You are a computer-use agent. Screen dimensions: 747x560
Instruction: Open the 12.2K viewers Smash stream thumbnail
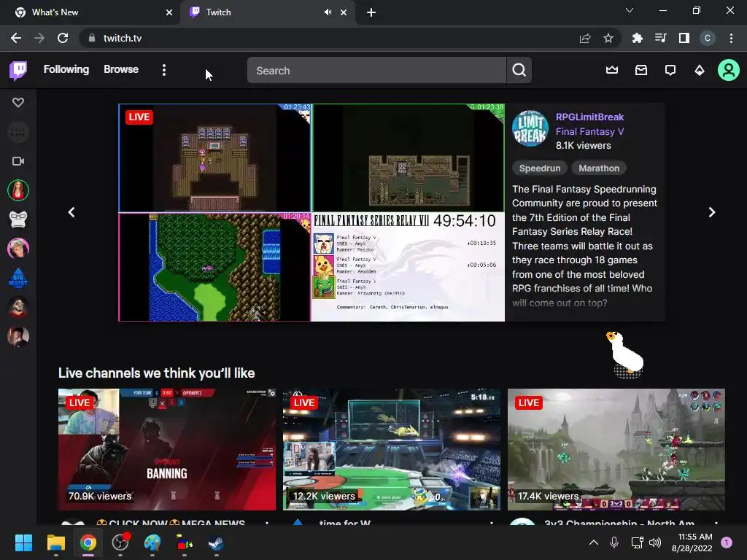point(392,449)
